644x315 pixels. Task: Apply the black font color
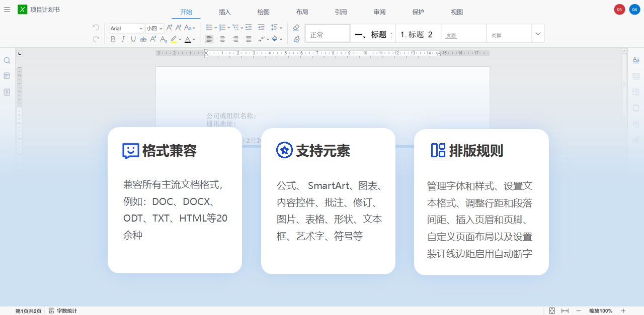(x=188, y=39)
